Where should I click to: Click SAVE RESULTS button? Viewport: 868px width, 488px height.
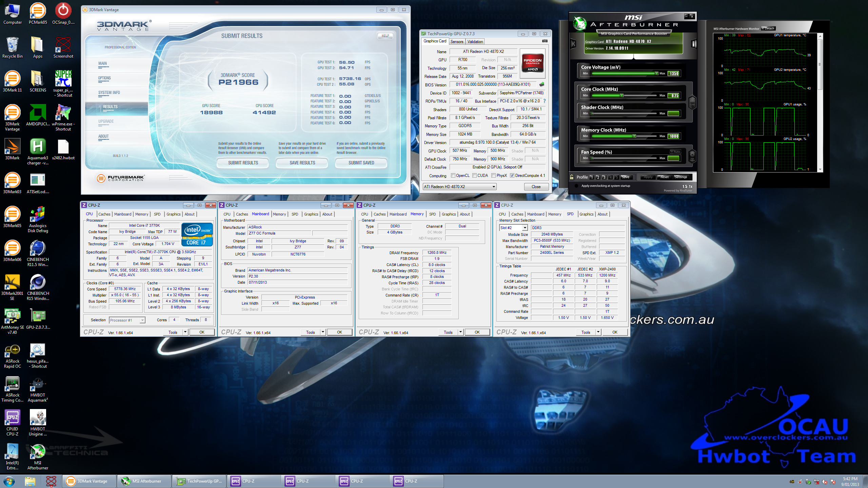302,163
